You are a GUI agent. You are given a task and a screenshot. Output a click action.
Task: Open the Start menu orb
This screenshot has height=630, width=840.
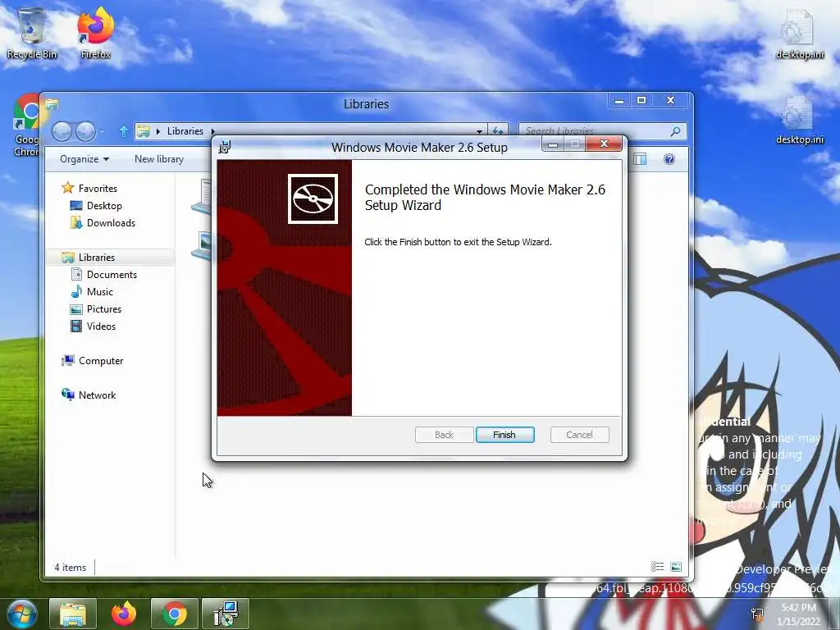(22, 614)
